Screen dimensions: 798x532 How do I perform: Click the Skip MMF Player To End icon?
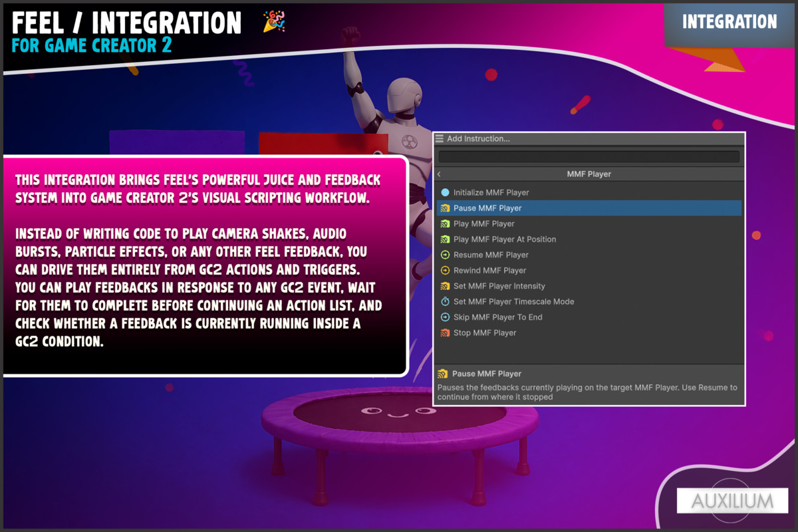coord(445,317)
